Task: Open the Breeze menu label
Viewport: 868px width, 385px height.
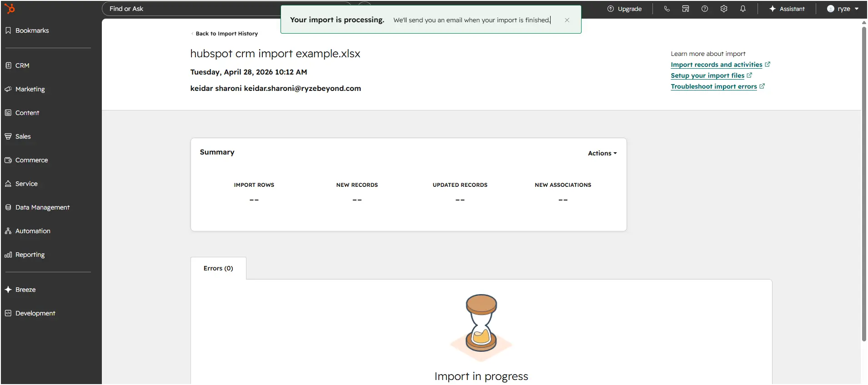Action: (x=25, y=290)
